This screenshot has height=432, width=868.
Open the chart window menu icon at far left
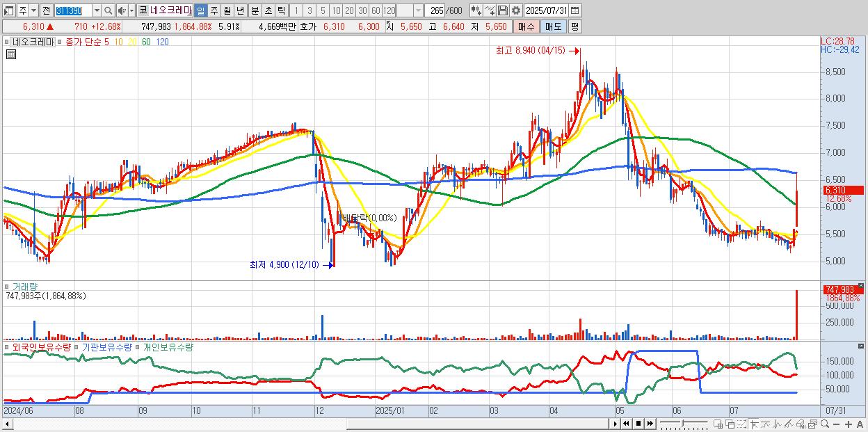[8, 10]
